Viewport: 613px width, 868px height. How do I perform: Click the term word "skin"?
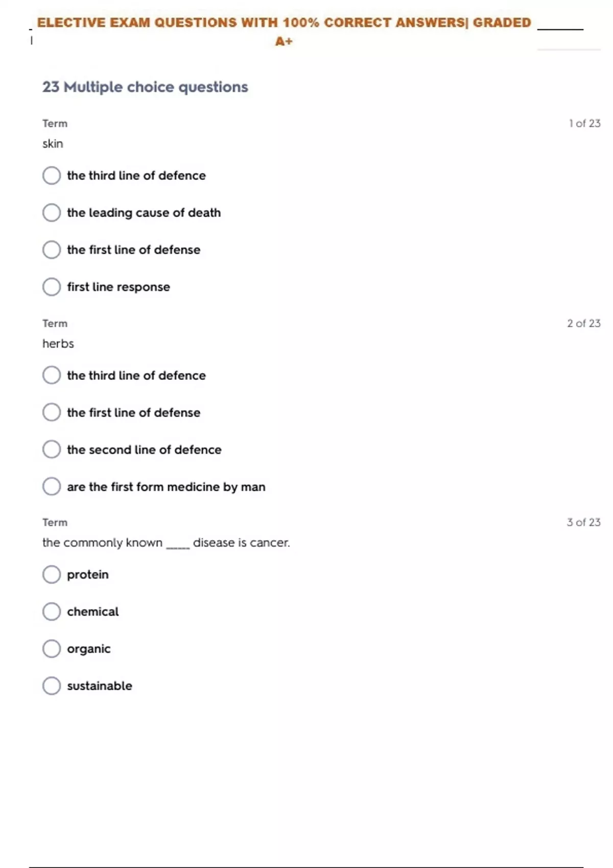pyautogui.click(x=53, y=144)
